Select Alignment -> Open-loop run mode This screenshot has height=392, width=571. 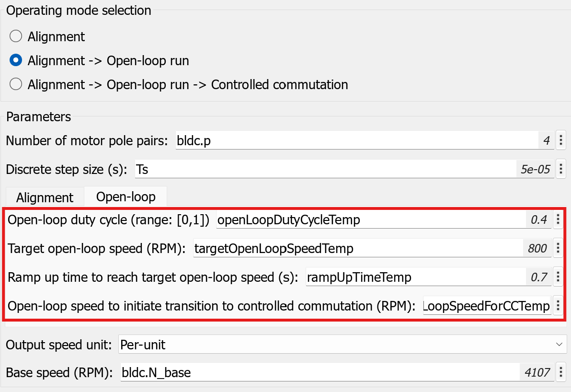tap(16, 60)
